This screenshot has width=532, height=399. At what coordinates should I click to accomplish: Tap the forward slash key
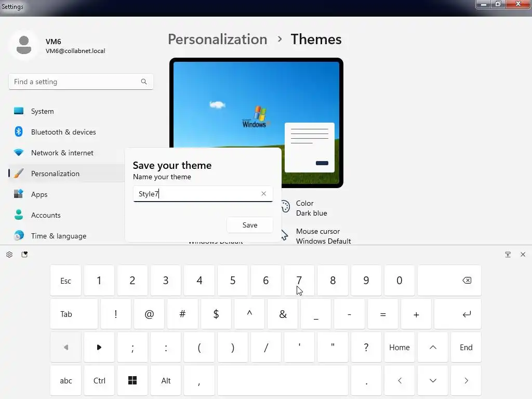tap(266, 347)
